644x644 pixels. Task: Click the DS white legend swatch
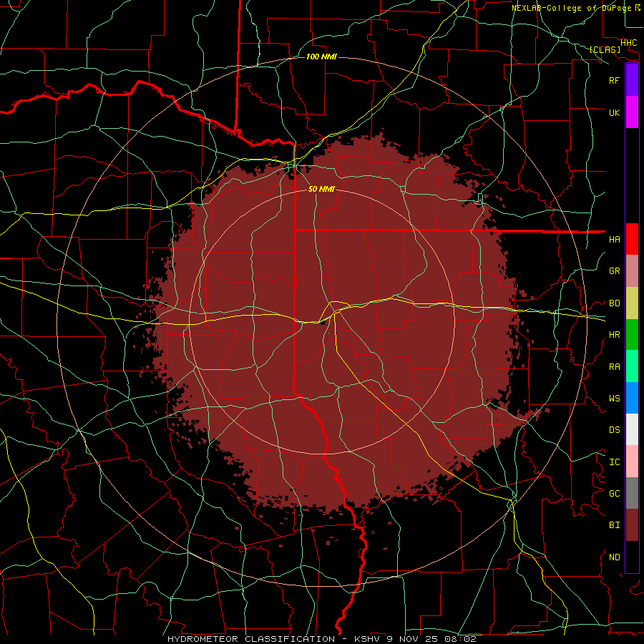coord(632,429)
